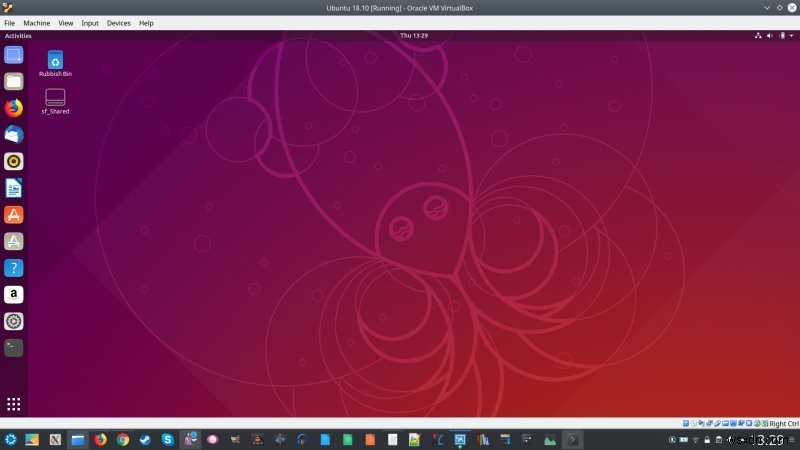
Task: Click the Activities button
Action: (18, 36)
